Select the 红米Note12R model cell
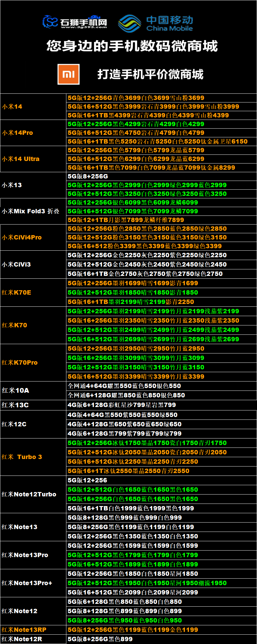Viewport: 257px width, 644px height. pyautogui.click(x=33, y=639)
